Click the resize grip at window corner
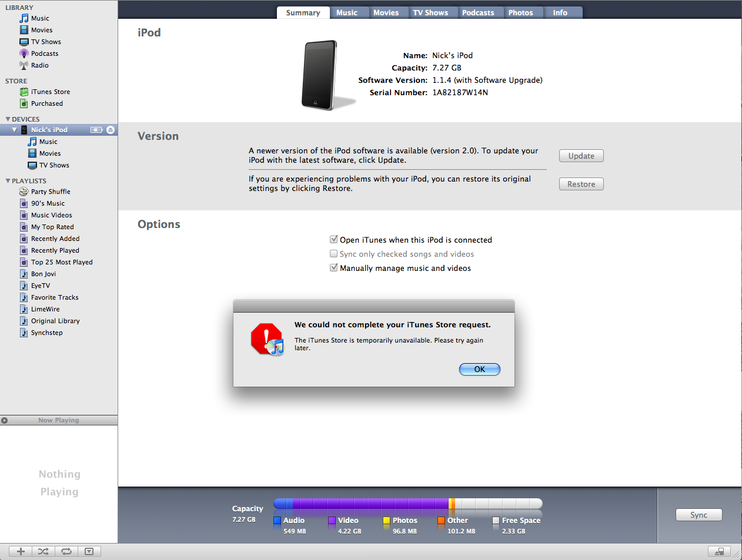This screenshot has height=560, width=742. point(736,554)
